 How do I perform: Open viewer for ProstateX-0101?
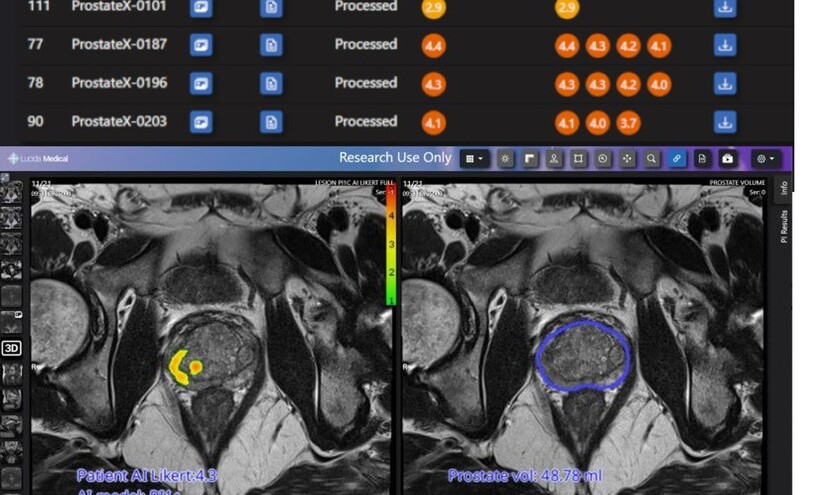[x=201, y=8]
